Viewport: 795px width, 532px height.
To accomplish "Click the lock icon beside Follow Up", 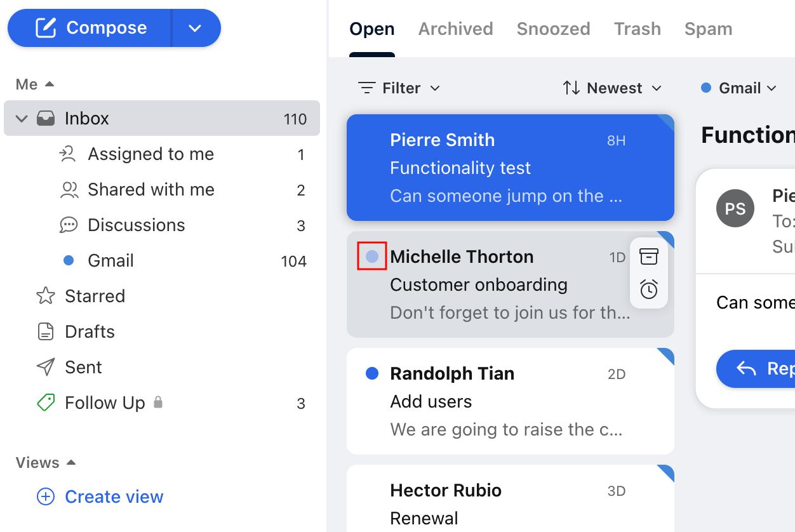I will click(159, 402).
